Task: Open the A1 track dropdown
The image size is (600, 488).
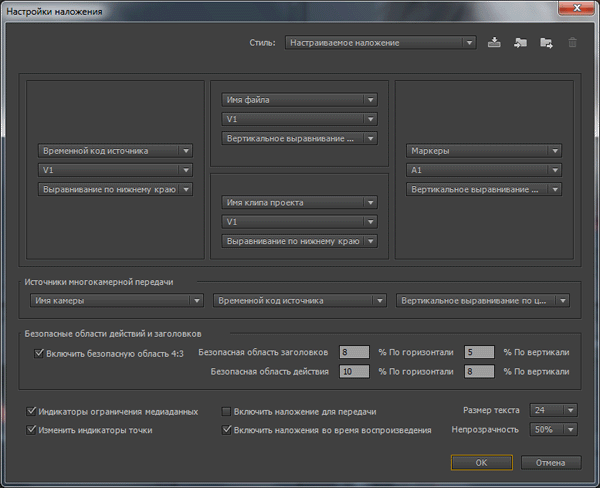Action: 484,170
